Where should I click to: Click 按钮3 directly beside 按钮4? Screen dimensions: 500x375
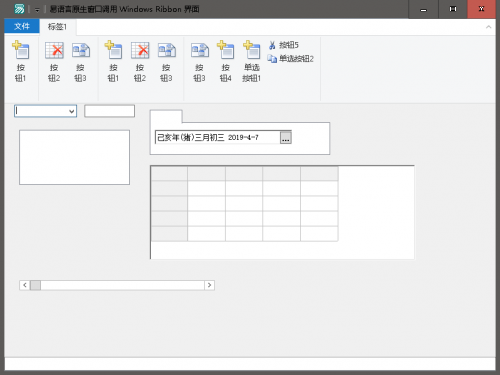pos(199,62)
